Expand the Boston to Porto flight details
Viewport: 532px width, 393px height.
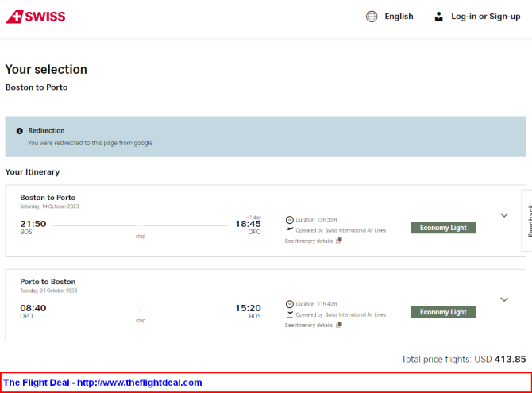504,215
